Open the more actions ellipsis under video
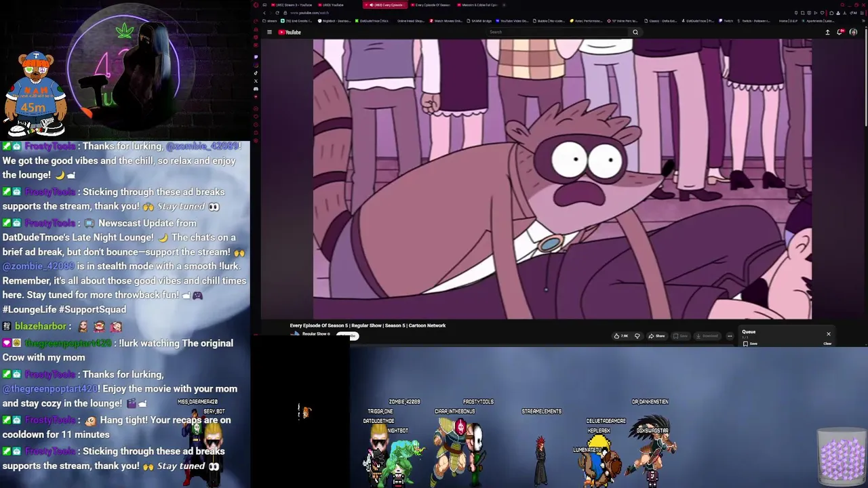 click(x=730, y=336)
